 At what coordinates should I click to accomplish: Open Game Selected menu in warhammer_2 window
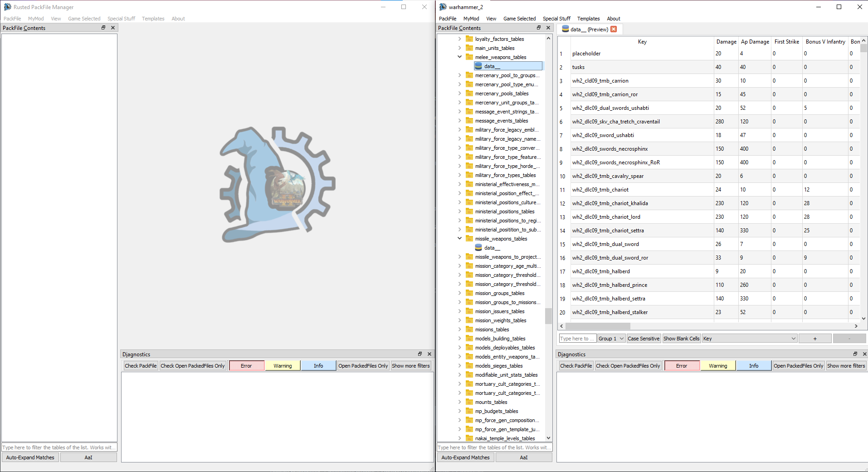(x=520, y=19)
